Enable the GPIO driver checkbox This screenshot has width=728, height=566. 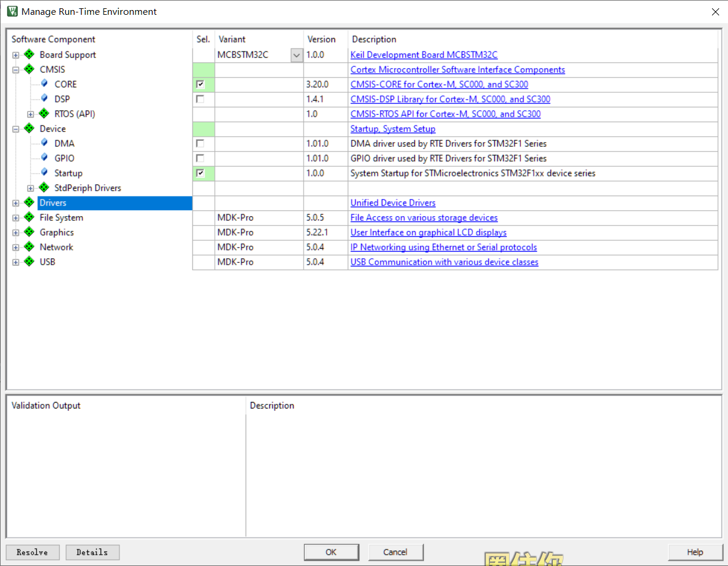pos(200,158)
